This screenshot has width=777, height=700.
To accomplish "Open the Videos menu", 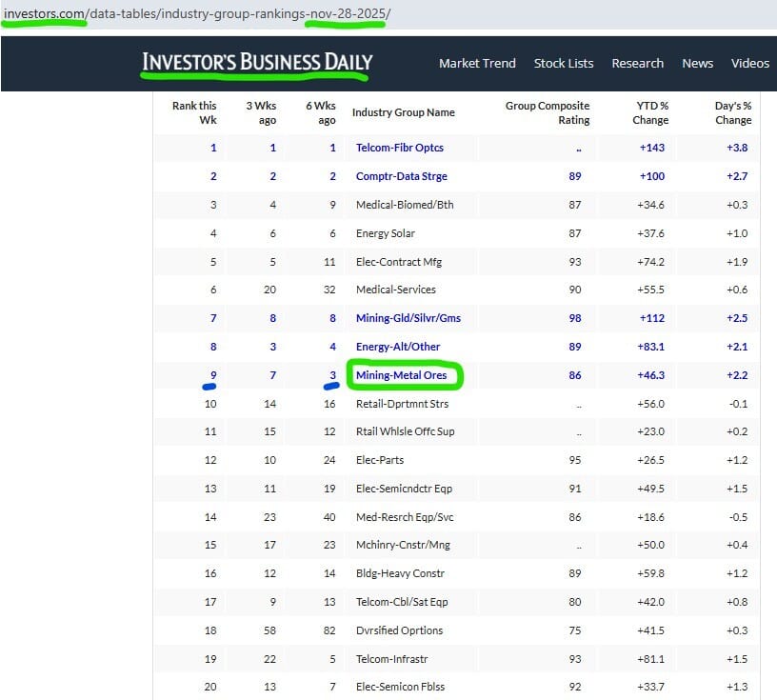I will (749, 64).
